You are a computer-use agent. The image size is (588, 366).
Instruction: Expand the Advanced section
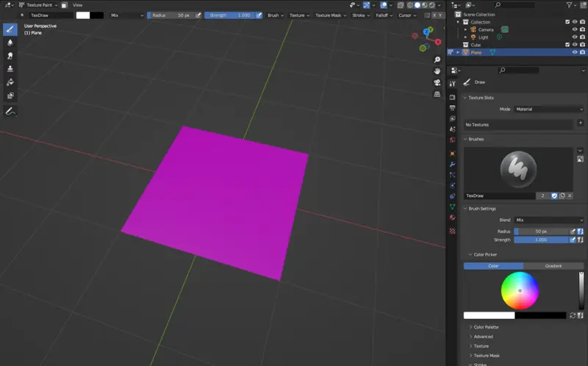click(481, 337)
